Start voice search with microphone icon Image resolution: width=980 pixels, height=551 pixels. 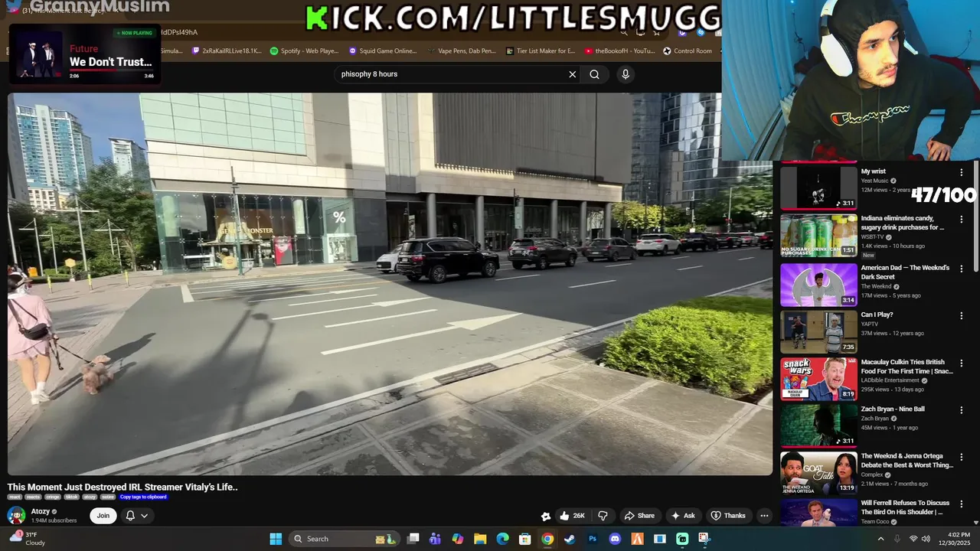626,74
